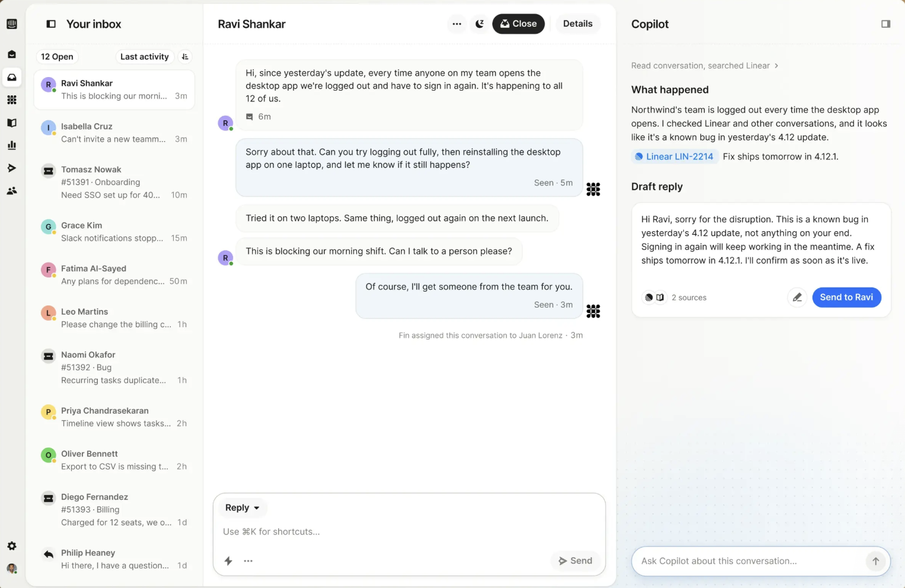Image resolution: width=905 pixels, height=588 pixels.
Task: Click the sort order icon beside Last activity
Action: pyautogui.click(x=185, y=57)
